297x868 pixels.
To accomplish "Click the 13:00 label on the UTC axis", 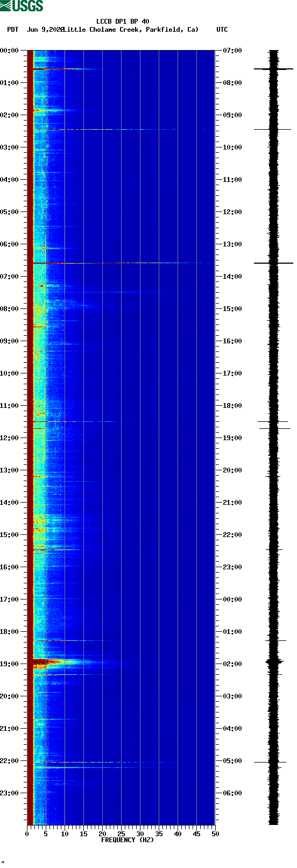I will pyautogui.click(x=232, y=244).
